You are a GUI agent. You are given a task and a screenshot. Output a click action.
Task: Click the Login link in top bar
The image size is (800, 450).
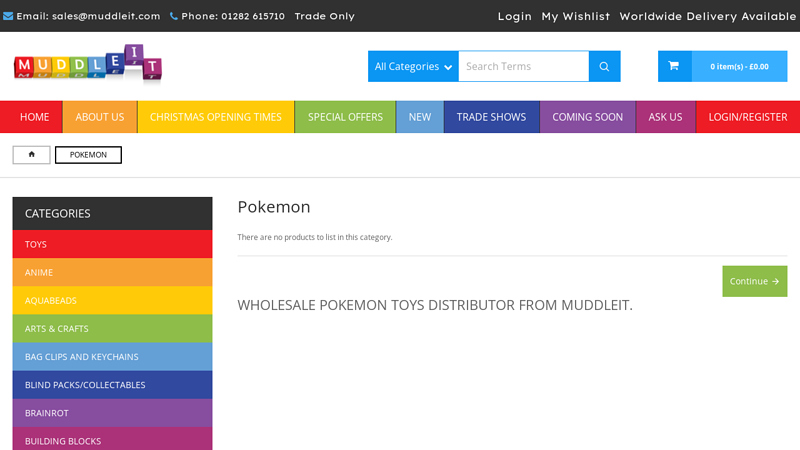tap(514, 16)
